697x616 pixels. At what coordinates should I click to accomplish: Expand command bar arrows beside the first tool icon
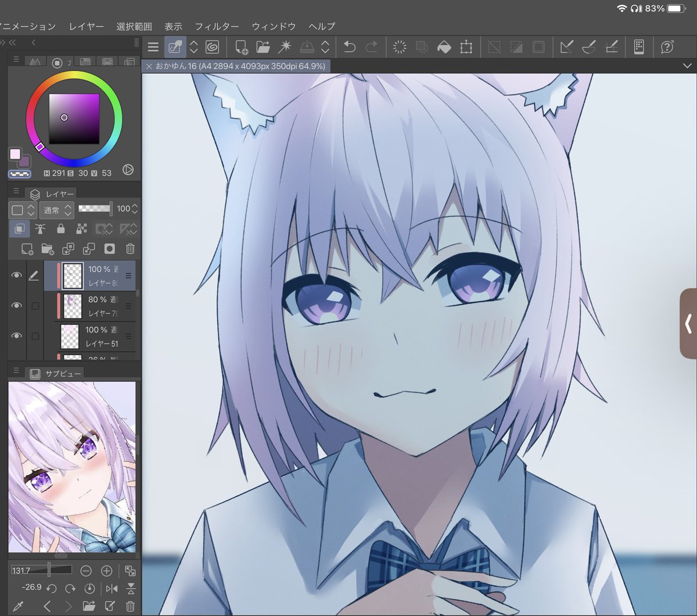coord(194,47)
